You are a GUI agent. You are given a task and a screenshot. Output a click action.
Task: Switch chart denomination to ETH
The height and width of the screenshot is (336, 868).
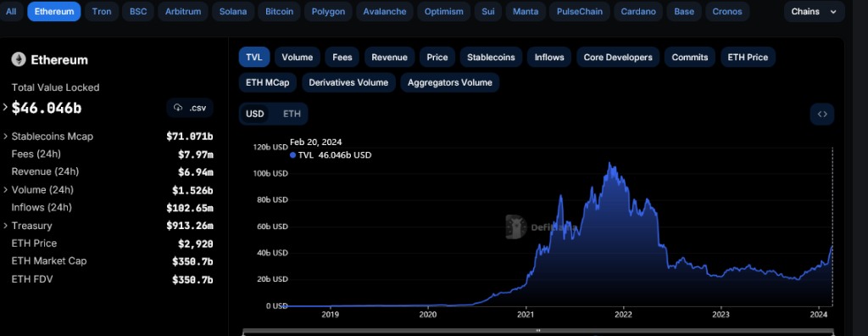click(x=292, y=114)
